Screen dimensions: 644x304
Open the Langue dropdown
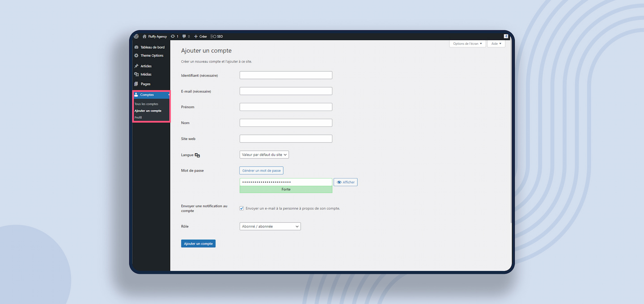click(x=264, y=155)
